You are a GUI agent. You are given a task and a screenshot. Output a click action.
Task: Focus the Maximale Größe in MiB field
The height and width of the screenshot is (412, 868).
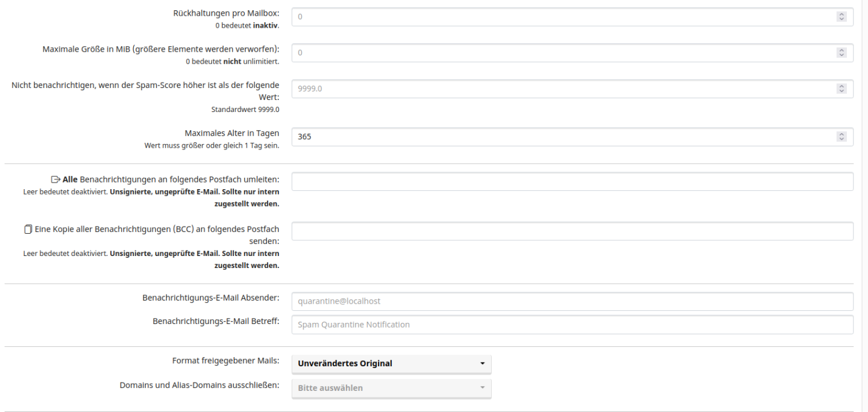click(x=561, y=53)
